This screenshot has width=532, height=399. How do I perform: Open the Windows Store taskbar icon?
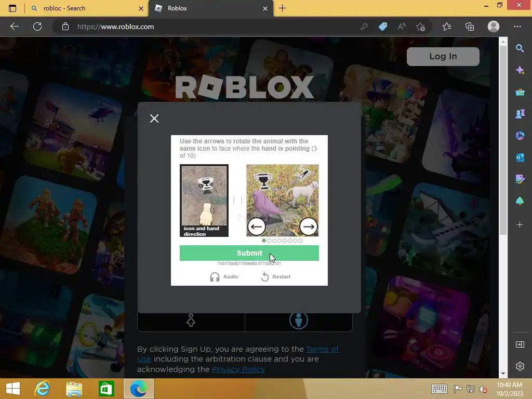click(106, 389)
